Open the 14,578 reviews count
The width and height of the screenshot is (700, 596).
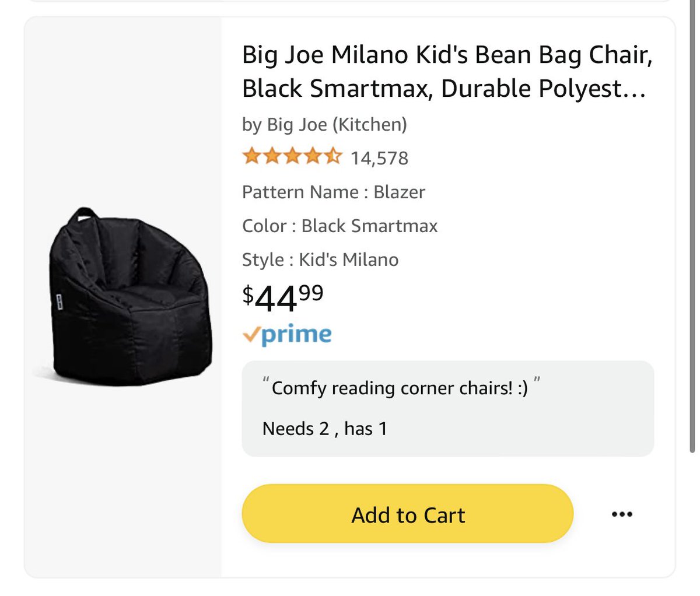379,158
